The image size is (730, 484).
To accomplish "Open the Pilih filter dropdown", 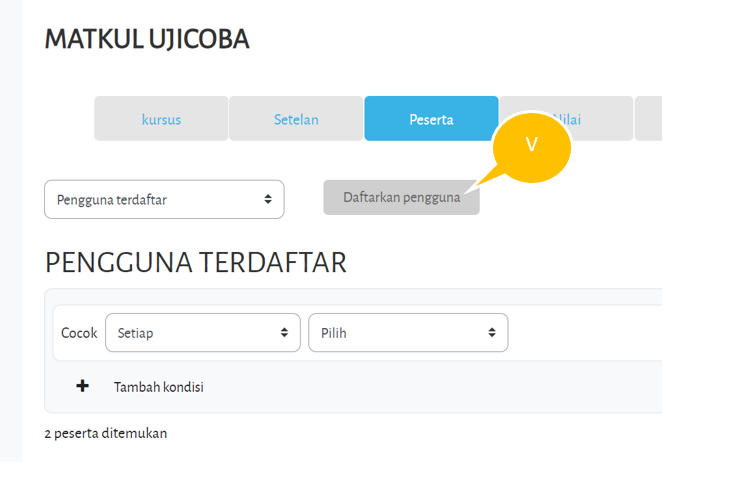I will pyautogui.click(x=407, y=333).
